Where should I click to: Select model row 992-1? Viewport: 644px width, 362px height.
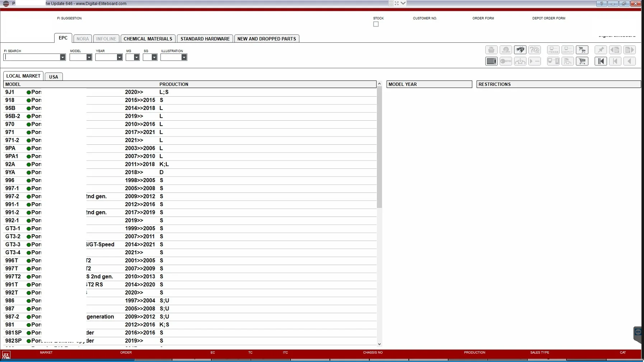point(190,221)
